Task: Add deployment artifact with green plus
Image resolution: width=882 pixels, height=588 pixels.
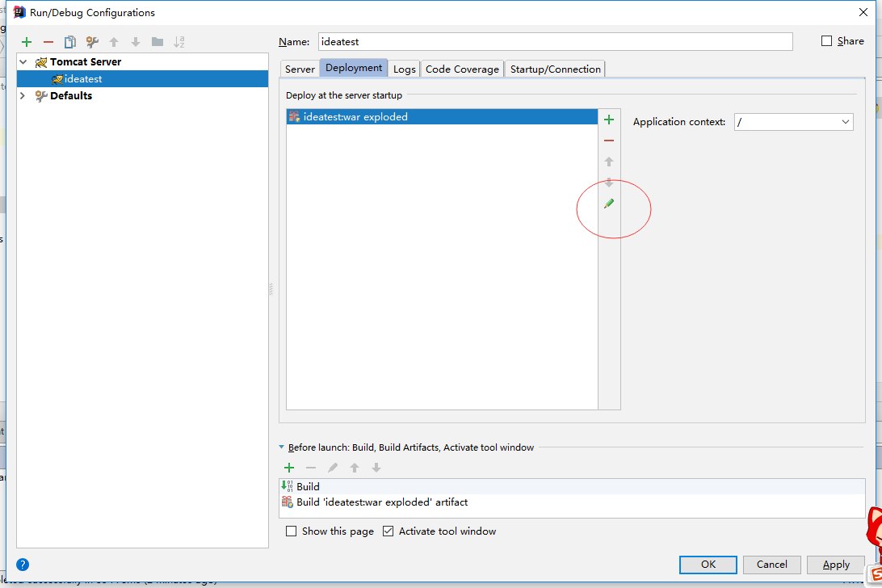Action: (609, 120)
